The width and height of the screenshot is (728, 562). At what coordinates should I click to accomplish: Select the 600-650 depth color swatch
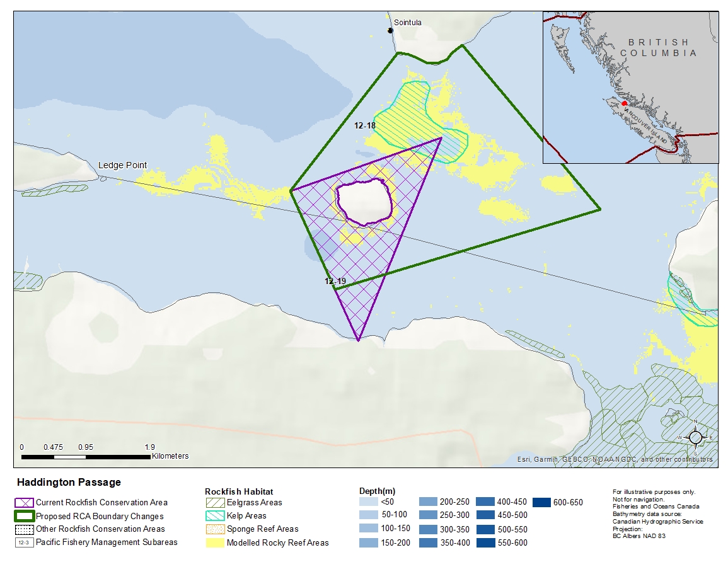[x=542, y=503]
